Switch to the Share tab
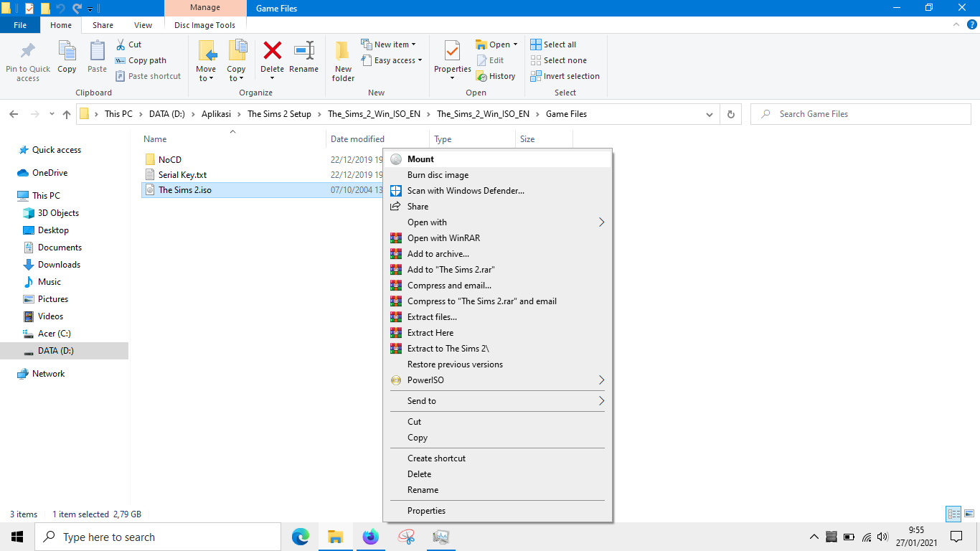This screenshot has height=551, width=980. tap(103, 25)
